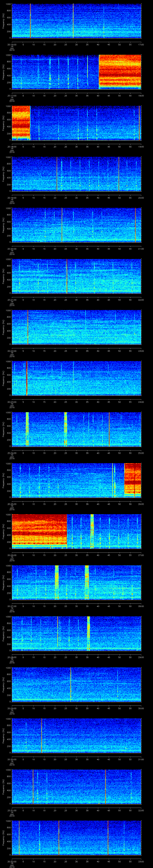The height and width of the screenshot is (868, 153).
Task: Open the spectrogram panel starting at 20:16:00
Action: [x=76, y=21]
